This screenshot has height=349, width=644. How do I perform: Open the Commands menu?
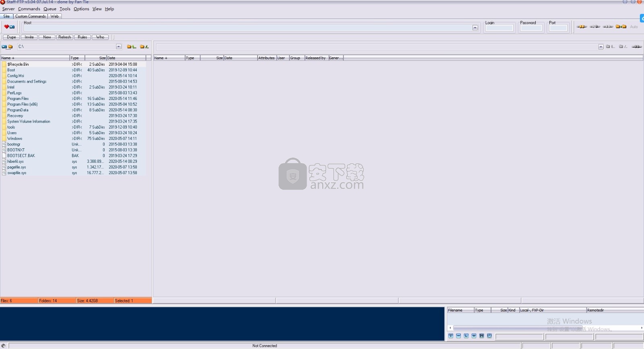click(x=29, y=9)
